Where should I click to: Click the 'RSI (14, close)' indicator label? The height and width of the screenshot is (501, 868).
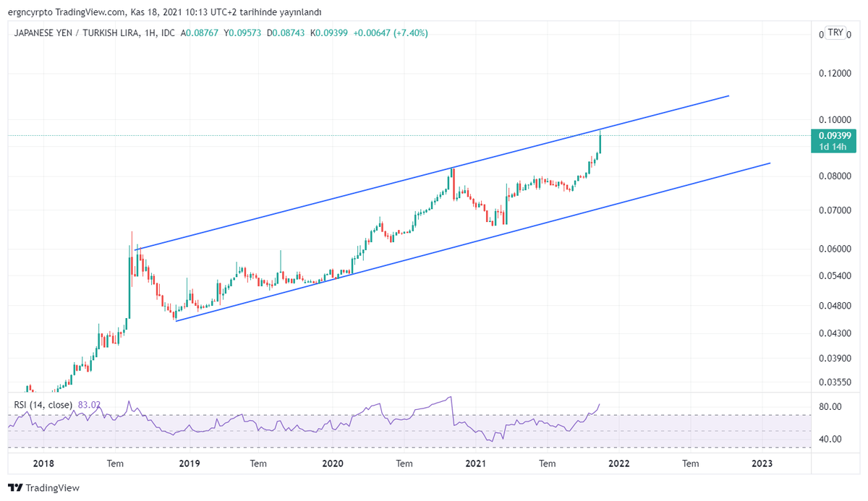pos(43,405)
